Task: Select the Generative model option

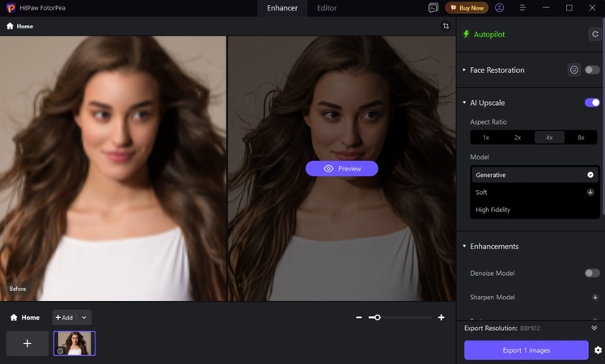Action: [x=535, y=175]
